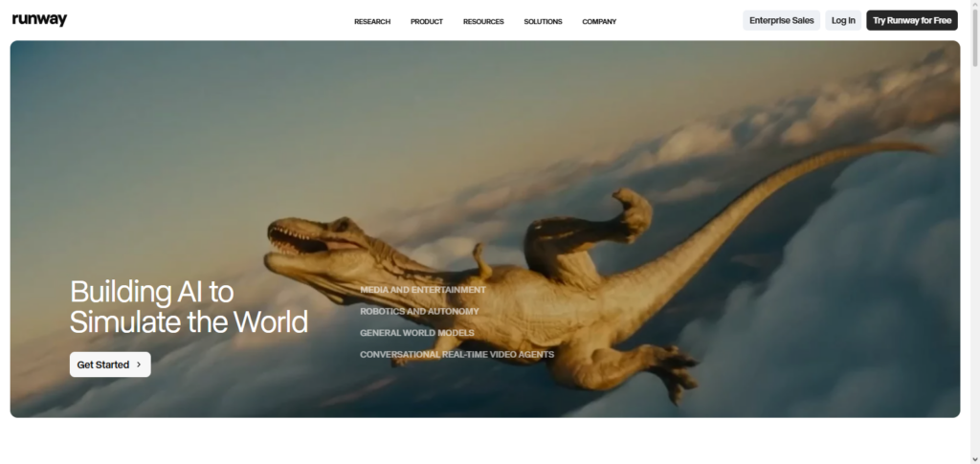The width and height of the screenshot is (980, 464).
Task: Click the scrollbar up arrow
Action: tap(972, 5)
